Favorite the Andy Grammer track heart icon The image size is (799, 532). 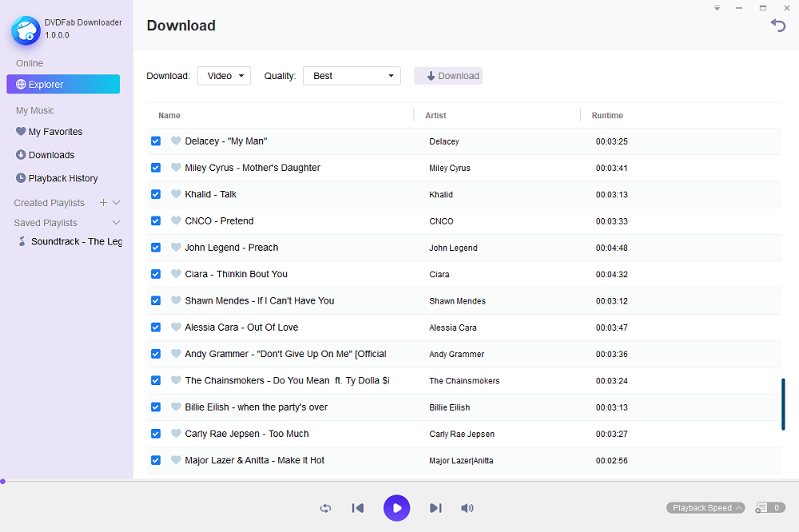(176, 353)
